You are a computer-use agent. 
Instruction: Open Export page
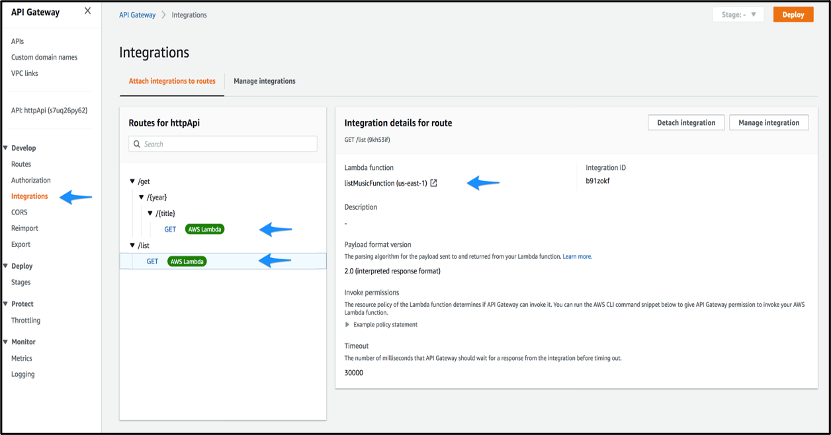21,244
